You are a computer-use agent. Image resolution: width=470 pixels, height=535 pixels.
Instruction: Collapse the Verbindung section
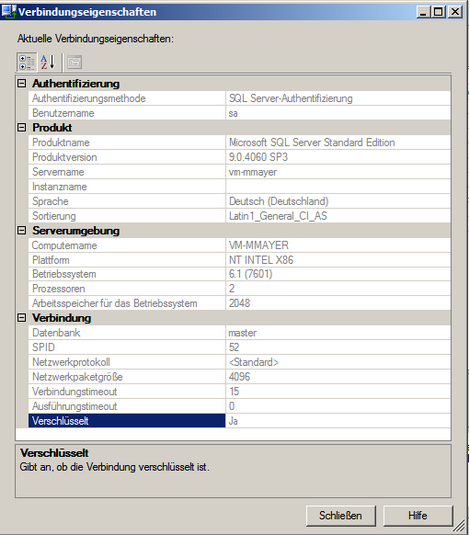coord(22,318)
